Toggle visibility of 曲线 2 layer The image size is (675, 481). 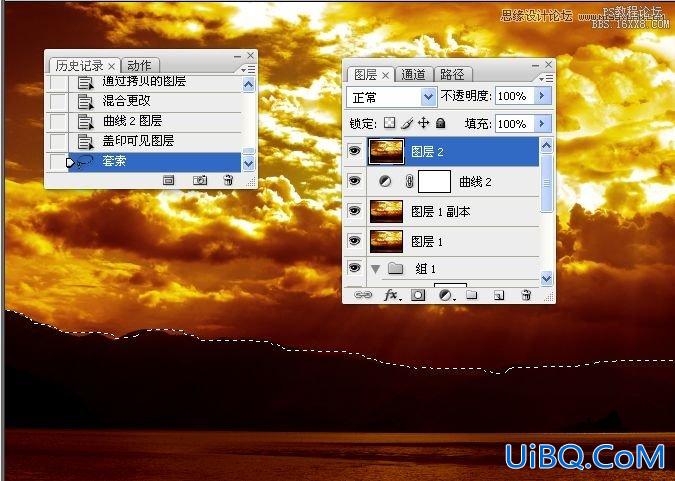point(354,180)
